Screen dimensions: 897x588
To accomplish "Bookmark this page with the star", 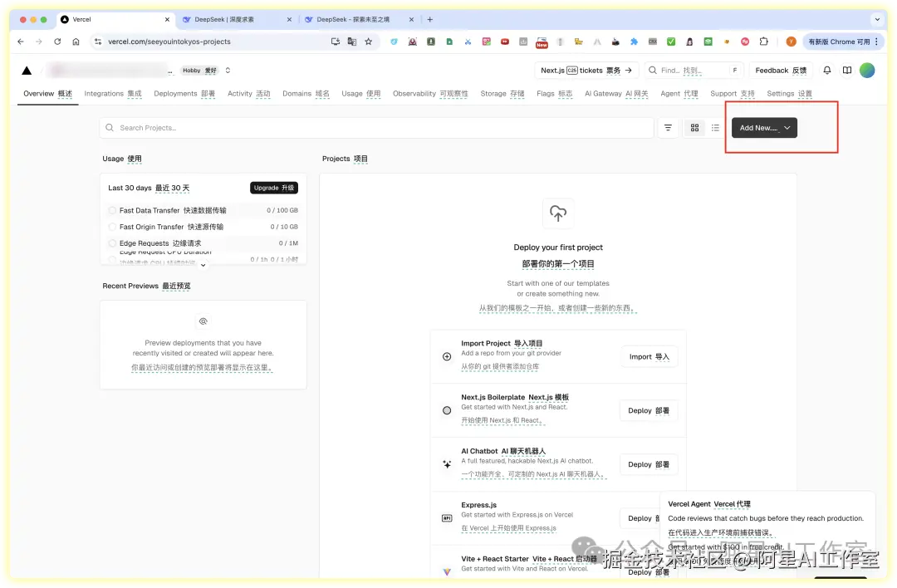I will (369, 42).
